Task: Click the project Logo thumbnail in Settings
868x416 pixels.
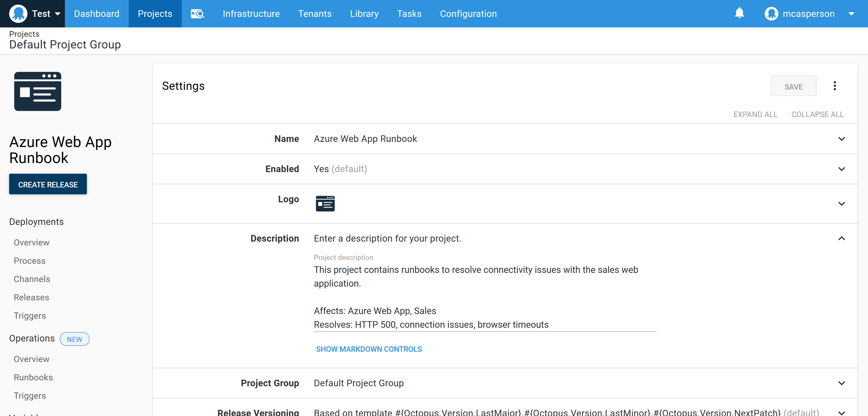Action: (325, 203)
